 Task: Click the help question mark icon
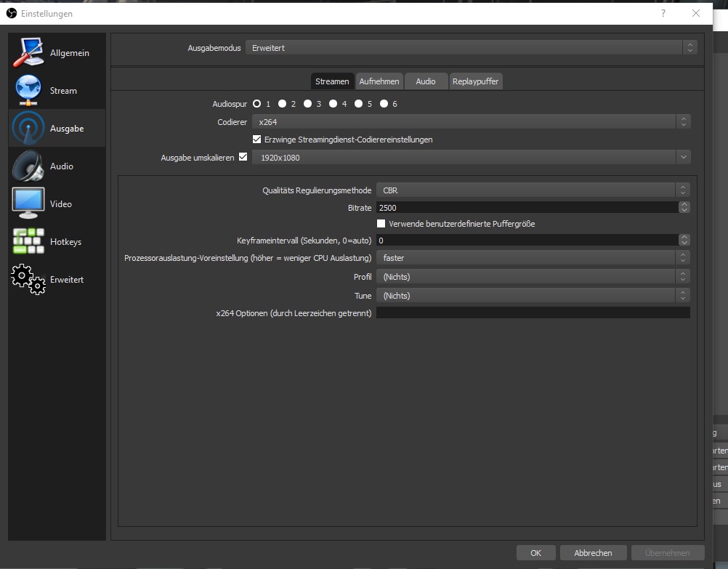663,14
